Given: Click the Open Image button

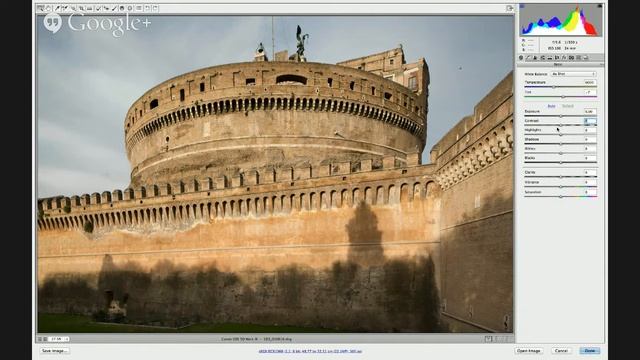Looking at the screenshot, I should (529, 351).
